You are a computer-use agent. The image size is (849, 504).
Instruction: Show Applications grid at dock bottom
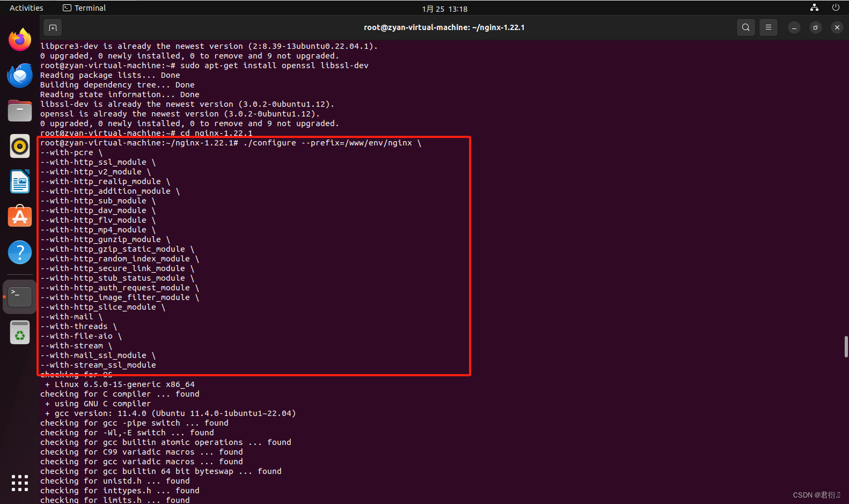[20, 483]
